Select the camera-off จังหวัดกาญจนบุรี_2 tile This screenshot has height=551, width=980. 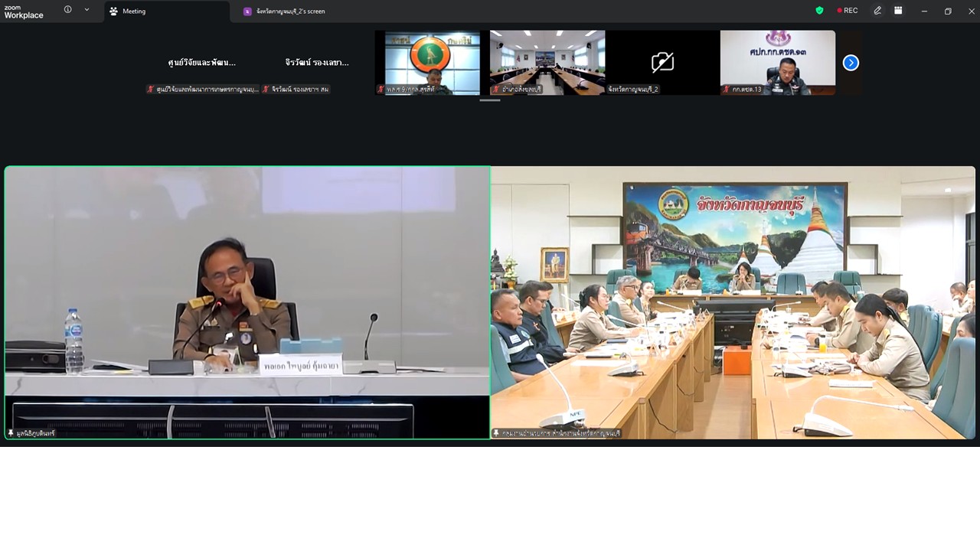(x=662, y=63)
